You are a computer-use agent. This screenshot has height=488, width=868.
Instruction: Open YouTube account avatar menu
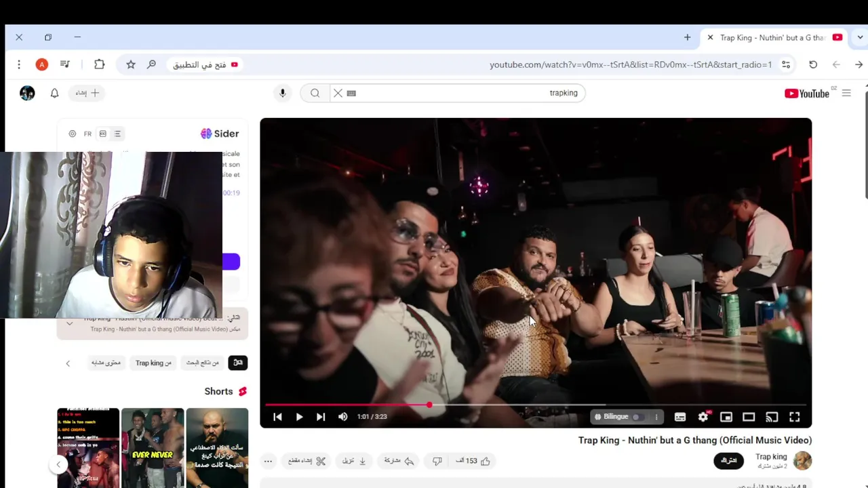(27, 93)
